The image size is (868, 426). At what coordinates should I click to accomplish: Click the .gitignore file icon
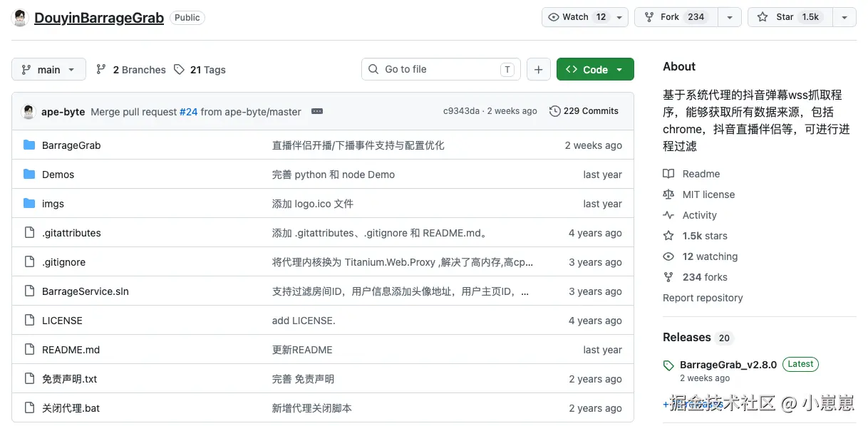[29, 261]
